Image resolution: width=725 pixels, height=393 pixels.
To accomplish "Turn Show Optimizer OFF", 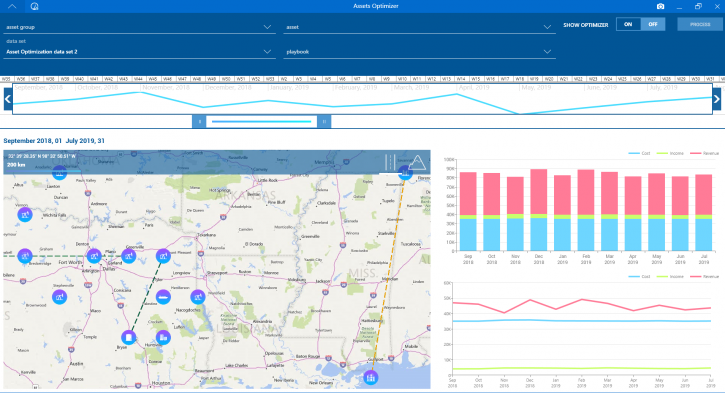I will pyautogui.click(x=652, y=25).
